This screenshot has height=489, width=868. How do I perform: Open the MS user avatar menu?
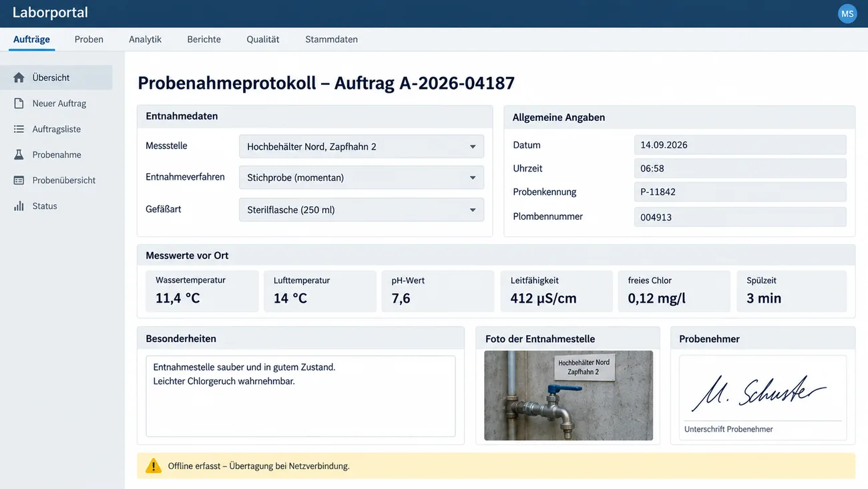point(847,13)
